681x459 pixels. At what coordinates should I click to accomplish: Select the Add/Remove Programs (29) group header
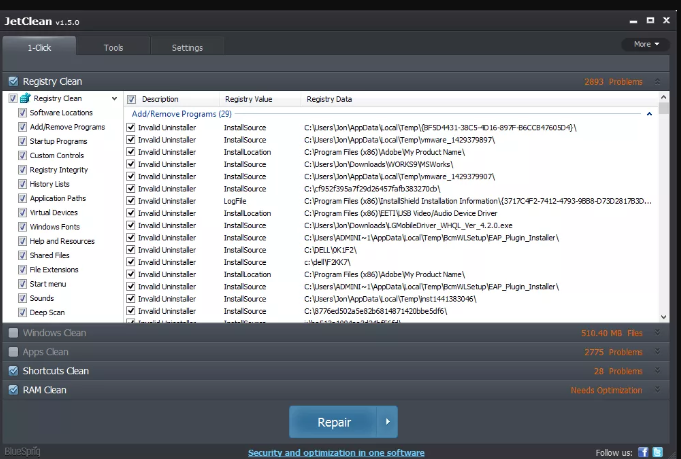click(x=182, y=114)
